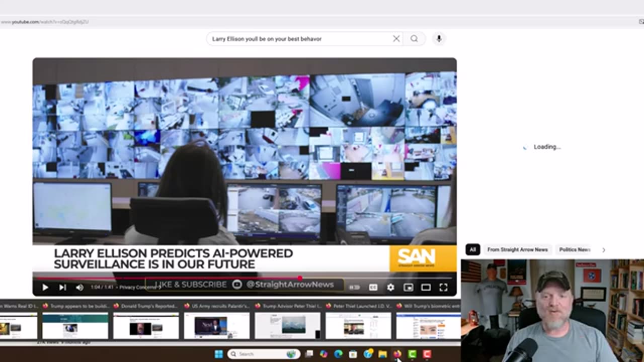Select From Straight Arrow News chip

(x=517, y=249)
